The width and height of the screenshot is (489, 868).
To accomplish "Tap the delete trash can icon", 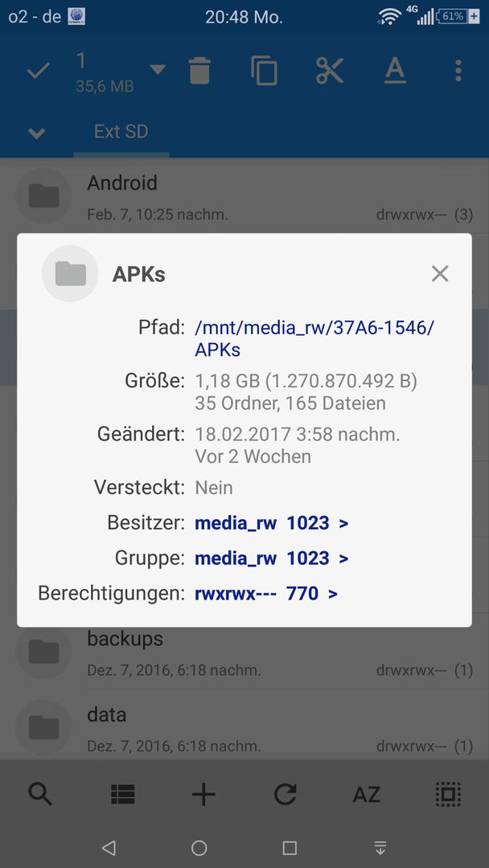I will 200,72.
